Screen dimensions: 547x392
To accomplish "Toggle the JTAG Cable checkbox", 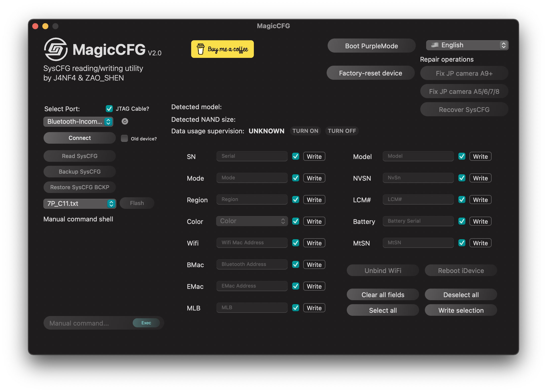I will point(109,109).
